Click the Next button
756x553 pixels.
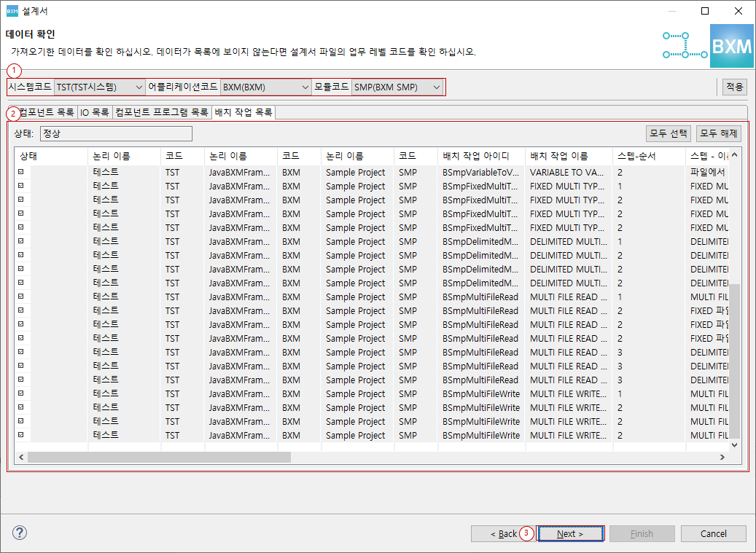(570, 533)
